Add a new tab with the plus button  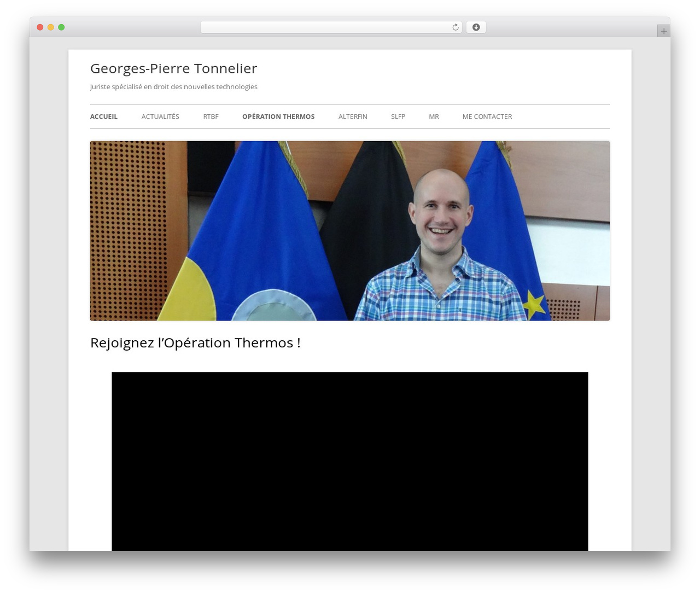[663, 31]
